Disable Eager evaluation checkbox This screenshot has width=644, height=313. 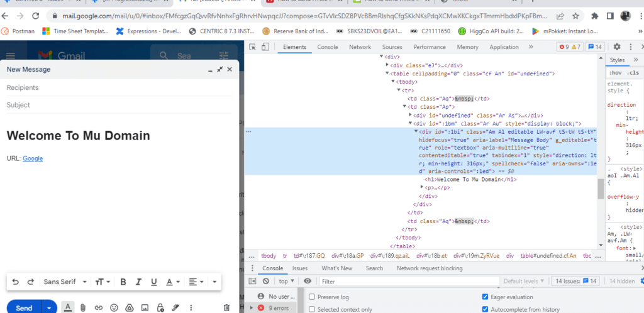click(x=486, y=297)
